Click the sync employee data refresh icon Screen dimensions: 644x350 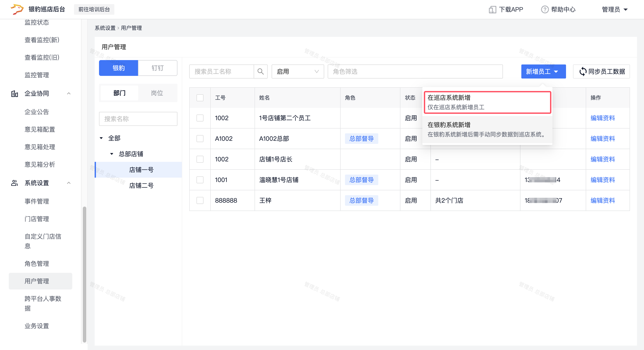tap(583, 72)
